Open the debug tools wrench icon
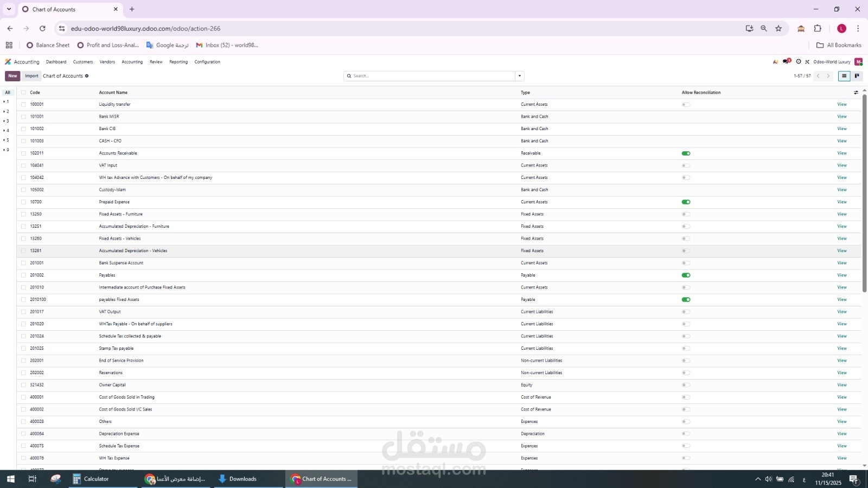This screenshot has width=868, height=488. [x=807, y=62]
